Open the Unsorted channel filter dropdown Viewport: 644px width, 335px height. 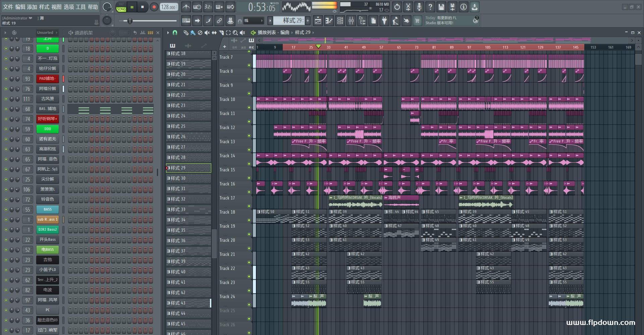[x=47, y=33]
